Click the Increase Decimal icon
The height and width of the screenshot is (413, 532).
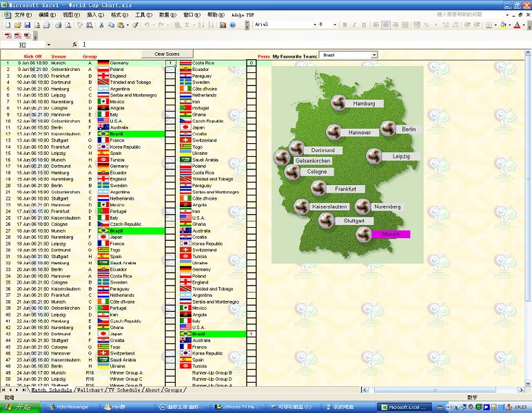(x=445, y=25)
